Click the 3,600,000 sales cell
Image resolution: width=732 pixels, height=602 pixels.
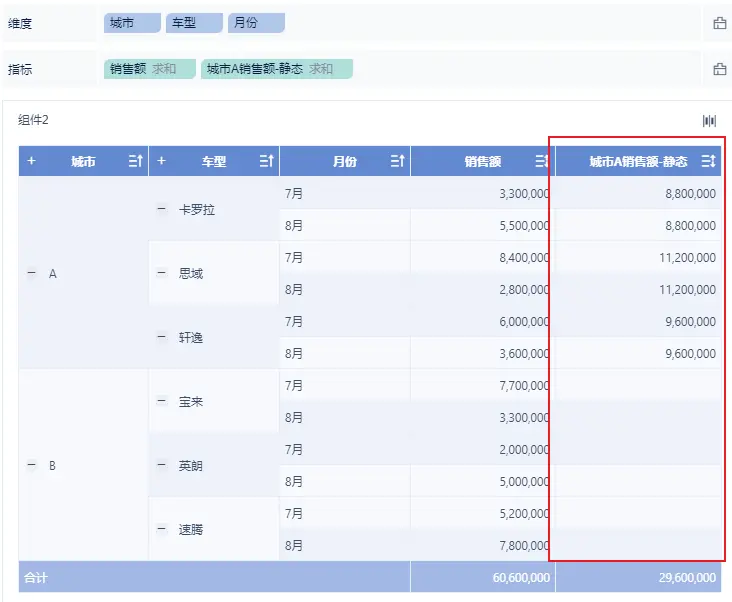483,353
